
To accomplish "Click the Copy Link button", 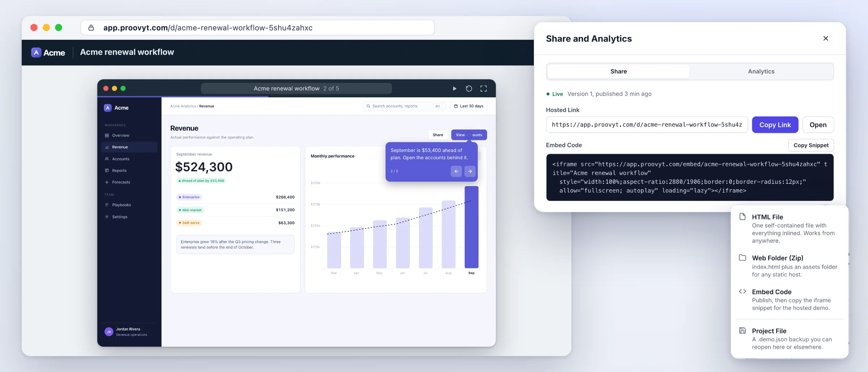I will point(775,125).
